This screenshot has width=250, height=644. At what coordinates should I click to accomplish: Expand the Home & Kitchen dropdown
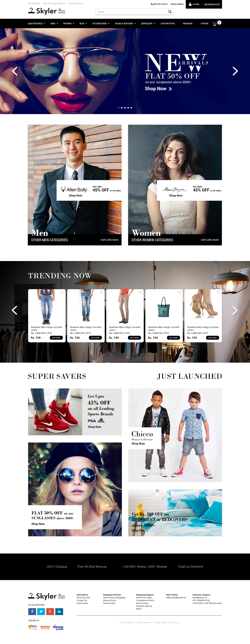point(125,23)
